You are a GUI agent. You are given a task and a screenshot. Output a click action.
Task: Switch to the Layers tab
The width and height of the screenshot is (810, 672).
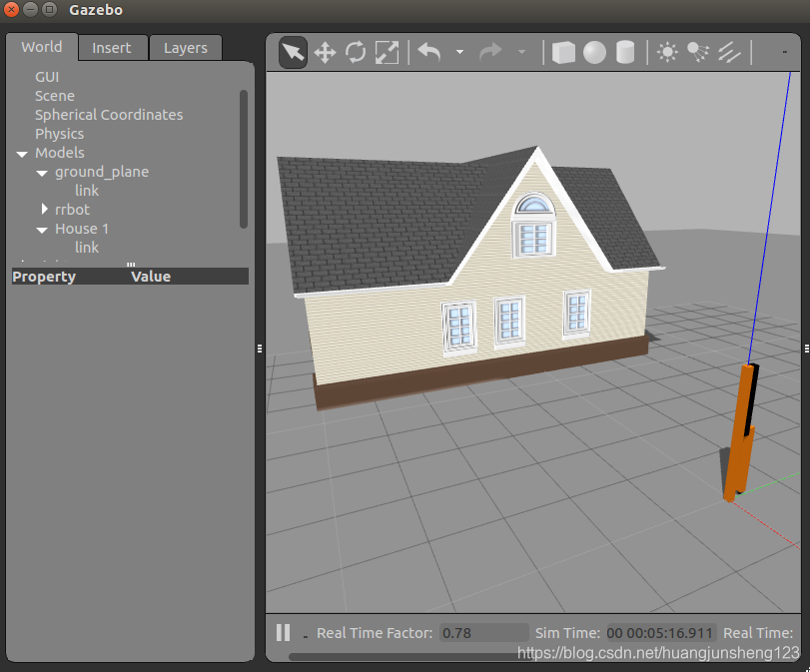[x=186, y=48]
